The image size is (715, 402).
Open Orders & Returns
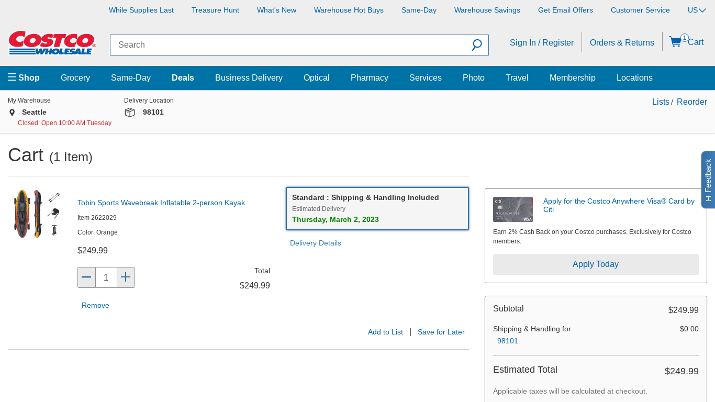tap(622, 42)
